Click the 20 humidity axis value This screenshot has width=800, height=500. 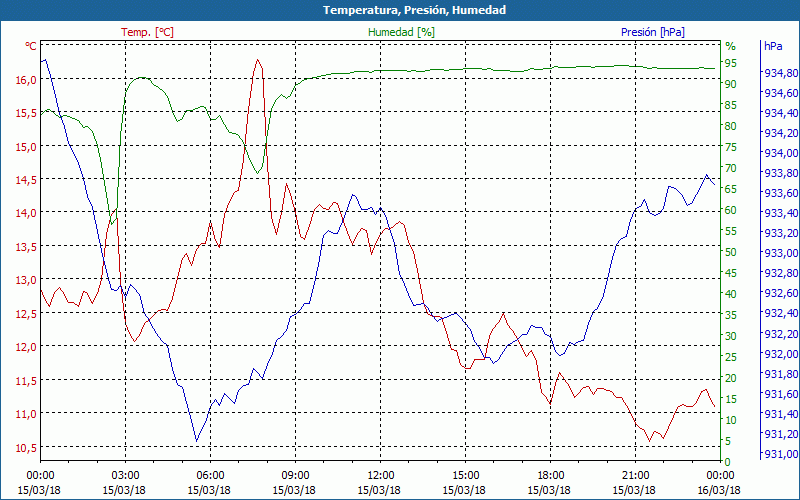(731, 378)
